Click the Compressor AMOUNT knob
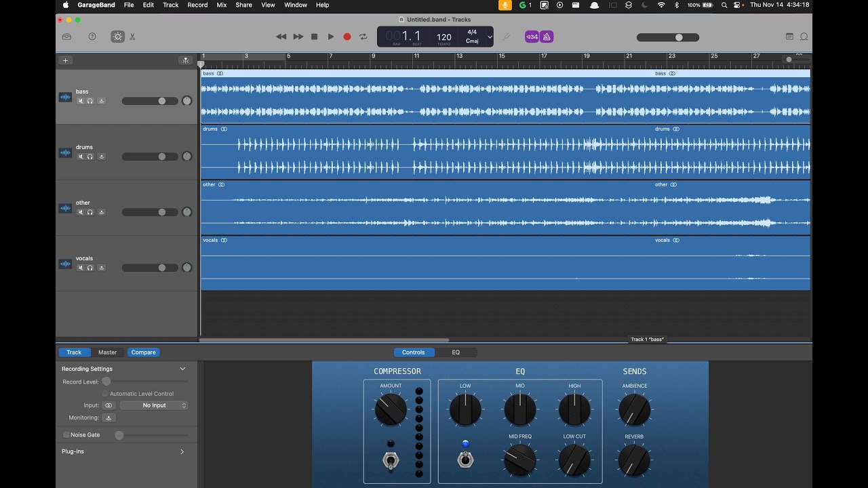The height and width of the screenshot is (488, 868). coord(391,409)
